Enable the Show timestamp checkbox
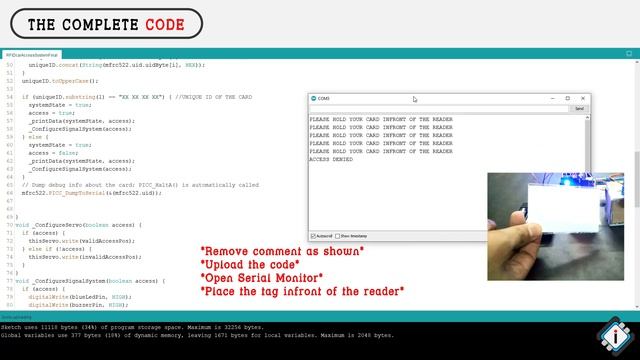 pyautogui.click(x=338, y=236)
